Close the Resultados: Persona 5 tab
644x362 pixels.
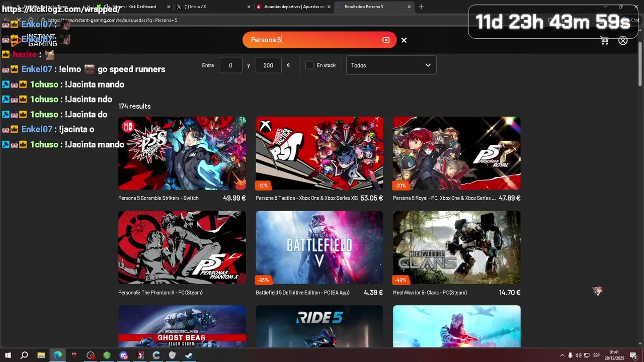[409, 7]
